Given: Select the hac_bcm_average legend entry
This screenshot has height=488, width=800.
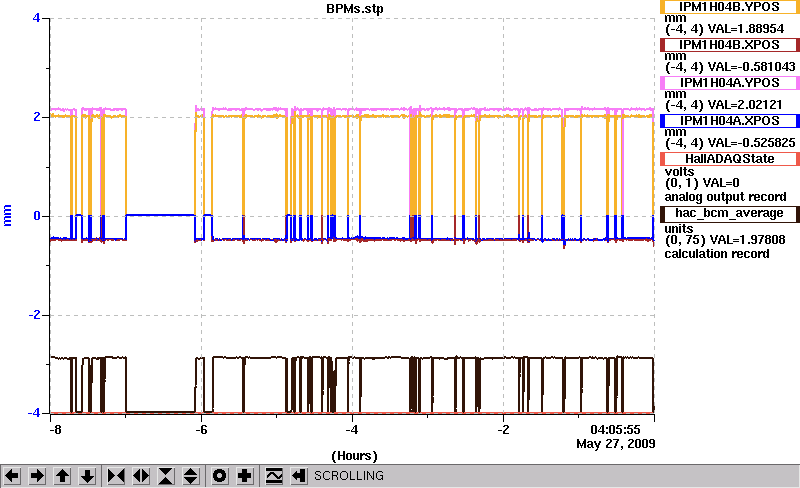Looking at the screenshot, I should pyautogui.click(x=730, y=213).
